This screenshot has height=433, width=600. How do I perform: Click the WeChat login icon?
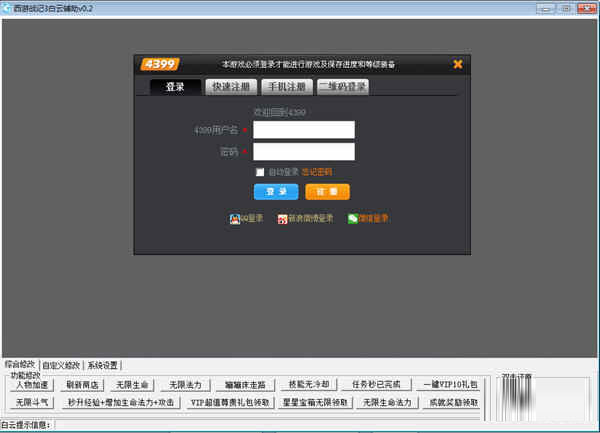(x=353, y=218)
